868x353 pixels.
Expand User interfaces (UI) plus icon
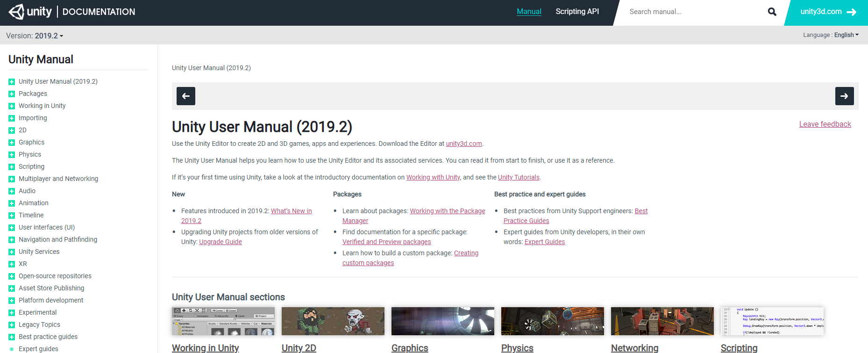pyautogui.click(x=12, y=228)
